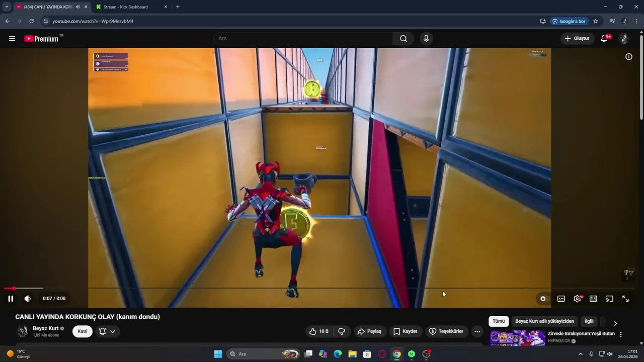644x362 pixels.
Task: Open more actions three-dot menu under video
Action: [477, 331]
